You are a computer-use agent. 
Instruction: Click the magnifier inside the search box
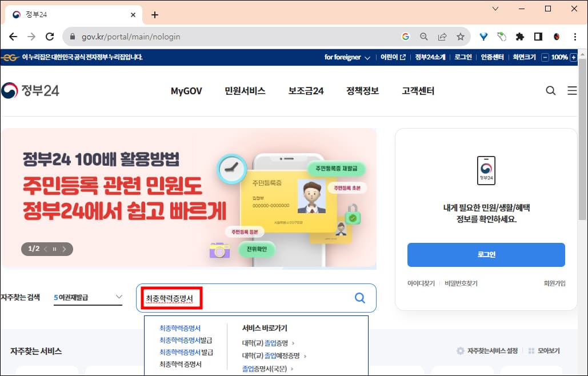tap(359, 298)
